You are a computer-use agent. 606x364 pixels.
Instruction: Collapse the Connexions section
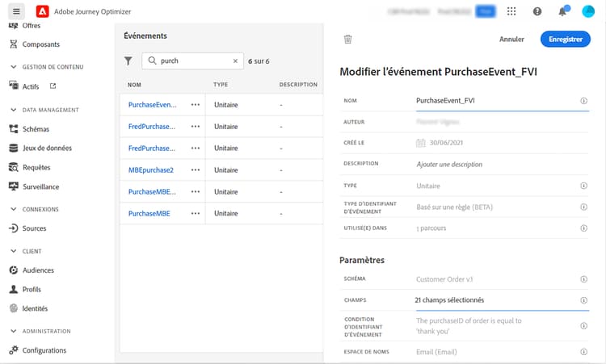[x=14, y=209]
